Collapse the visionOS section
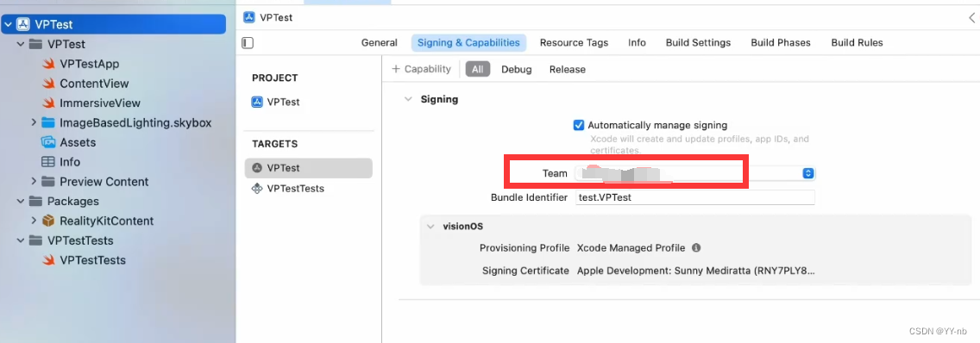 coord(430,226)
